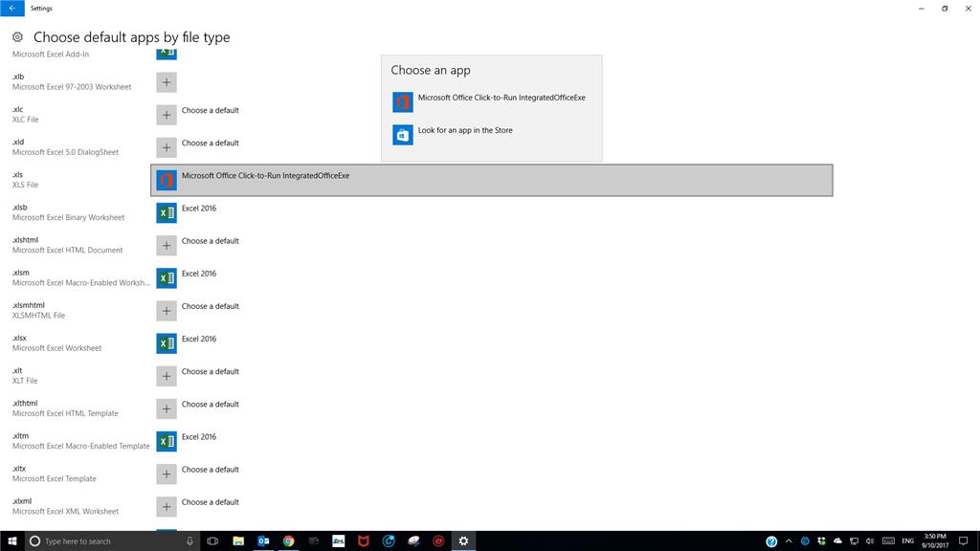Click the Excel 2016 icon for .xltm
The height and width of the screenshot is (551, 980).
(x=167, y=442)
